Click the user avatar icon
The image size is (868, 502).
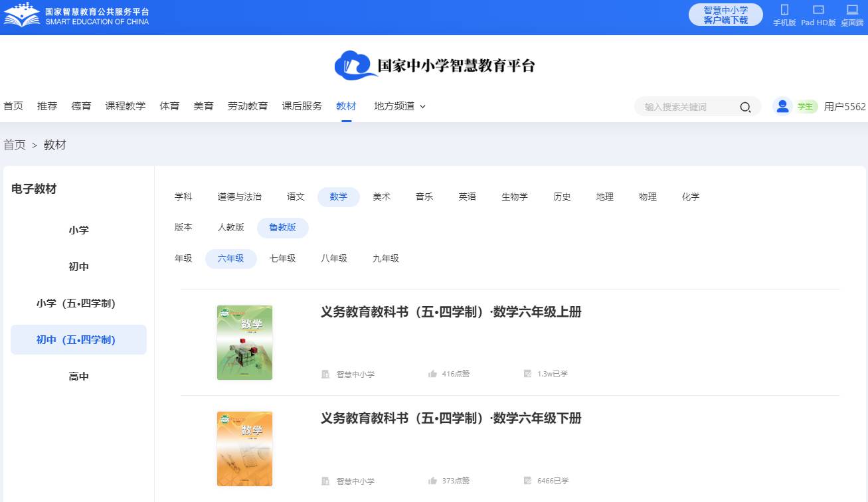[783, 106]
